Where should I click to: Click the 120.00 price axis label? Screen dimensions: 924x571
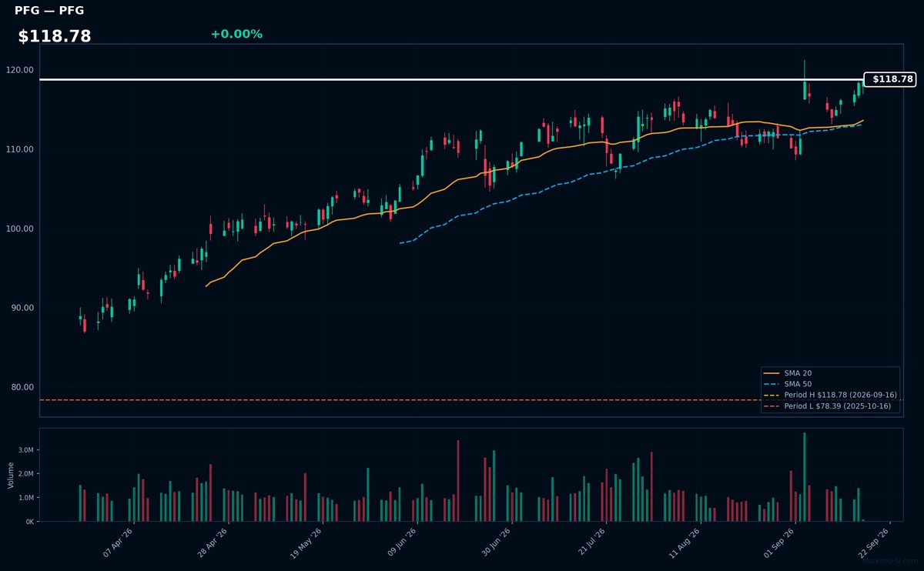coord(21,70)
